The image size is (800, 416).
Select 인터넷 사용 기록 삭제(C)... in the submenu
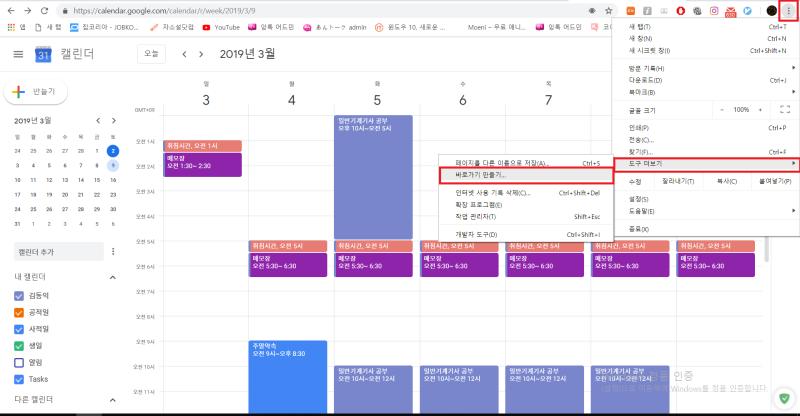pos(526,193)
